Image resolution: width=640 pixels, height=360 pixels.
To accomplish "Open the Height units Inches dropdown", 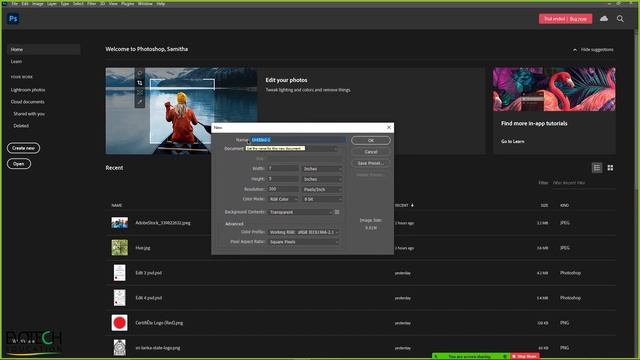I will coord(322,179).
